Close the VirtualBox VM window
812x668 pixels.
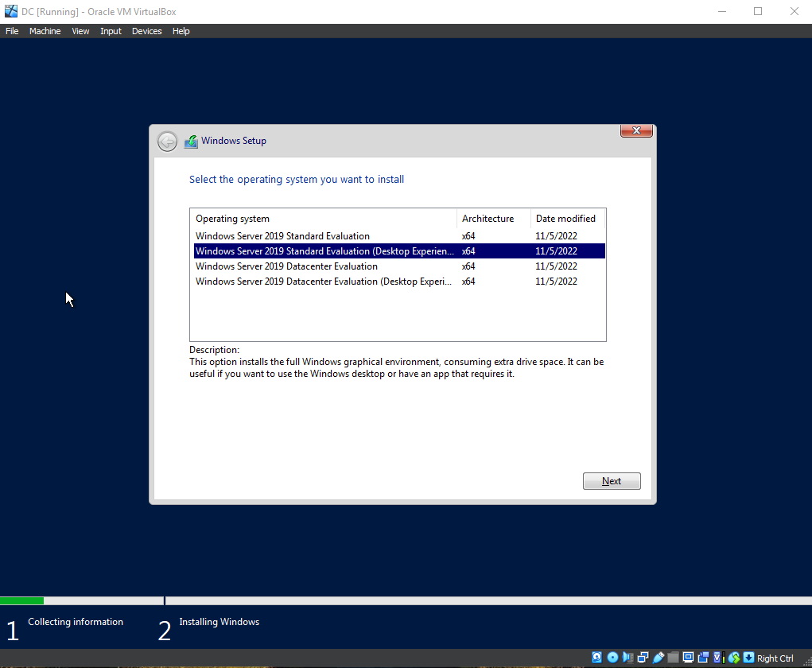(x=794, y=11)
